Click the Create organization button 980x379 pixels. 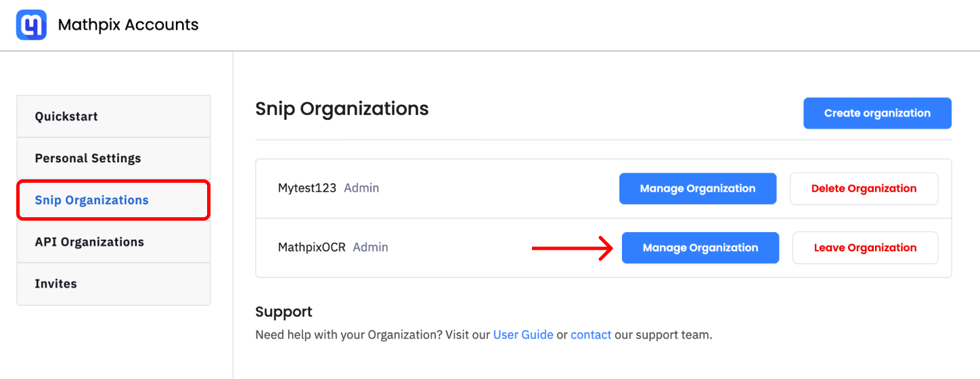(x=877, y=113)
